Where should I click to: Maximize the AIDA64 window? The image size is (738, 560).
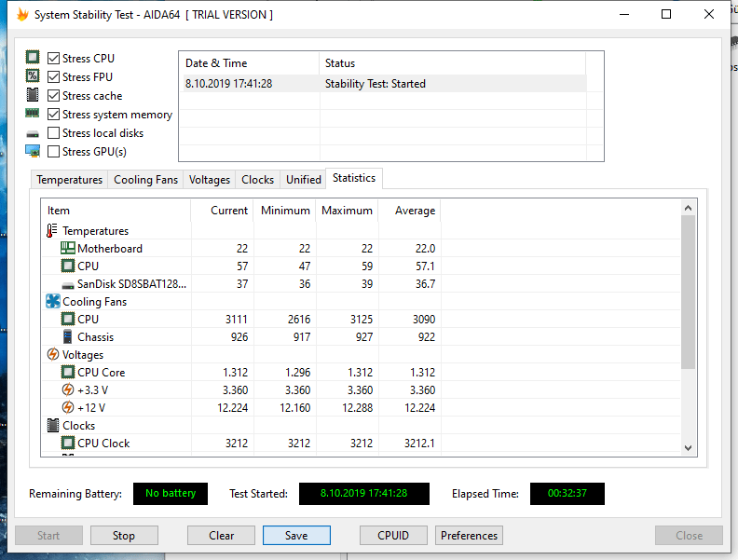click(666, 14)
